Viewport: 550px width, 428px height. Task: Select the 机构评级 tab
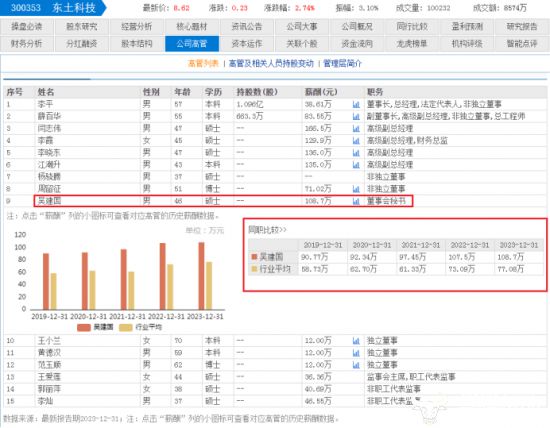coord(467,44)
